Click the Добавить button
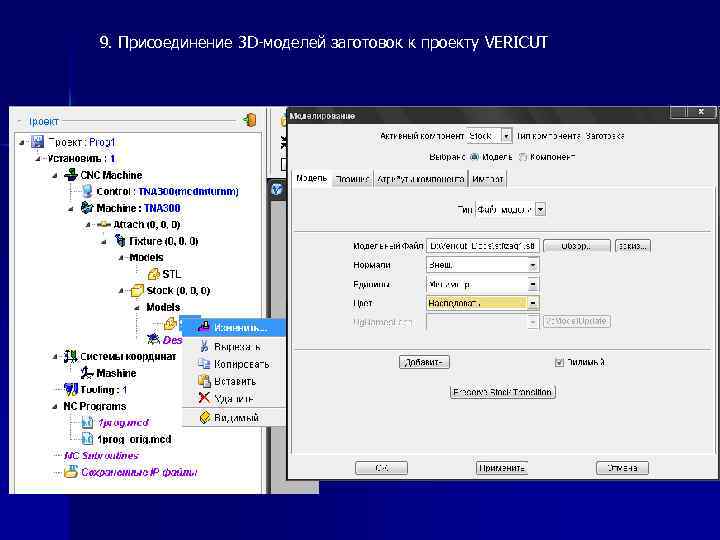The image size is (720, 540). (x=424, y=362)
